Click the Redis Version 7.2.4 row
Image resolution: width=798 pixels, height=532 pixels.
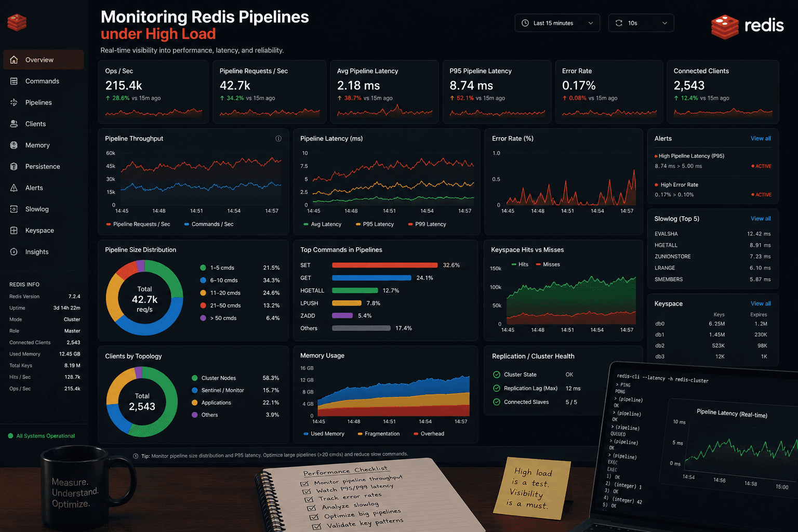point(45,297)
